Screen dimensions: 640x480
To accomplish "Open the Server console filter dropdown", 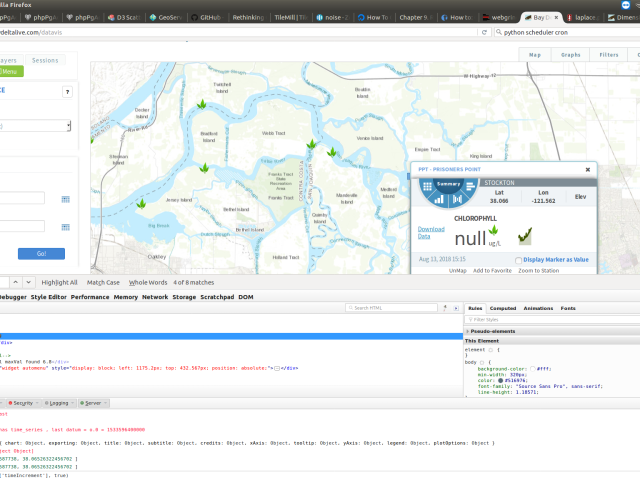I will pyautogui.click(x=93, y=403).
